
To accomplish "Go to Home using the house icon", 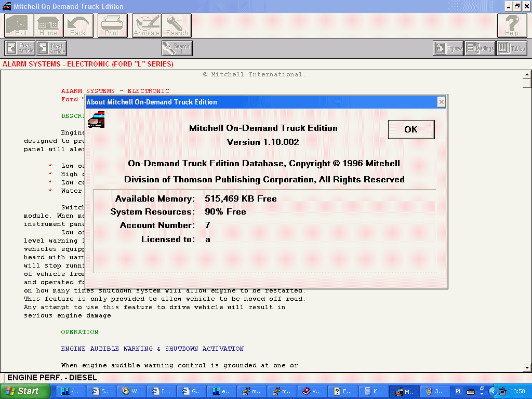I will coord(48,25).
